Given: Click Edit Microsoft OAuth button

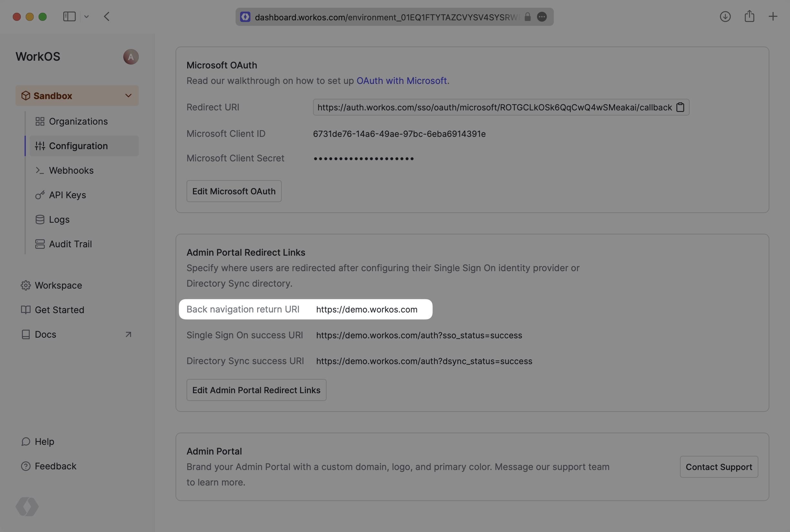Looking at the screenshot, I should pyautogui.click(x=234, y=191).
